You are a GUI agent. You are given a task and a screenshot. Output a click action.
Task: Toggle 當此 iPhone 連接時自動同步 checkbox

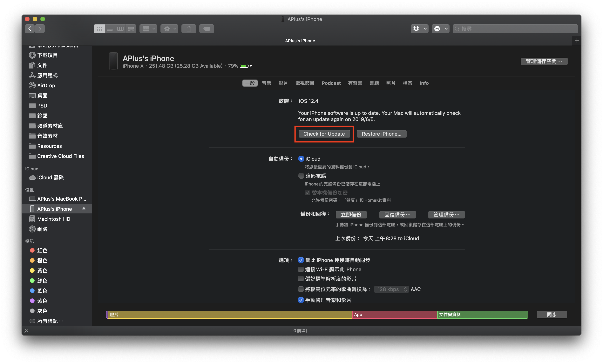pyautogui.click(x=301, y=260)
